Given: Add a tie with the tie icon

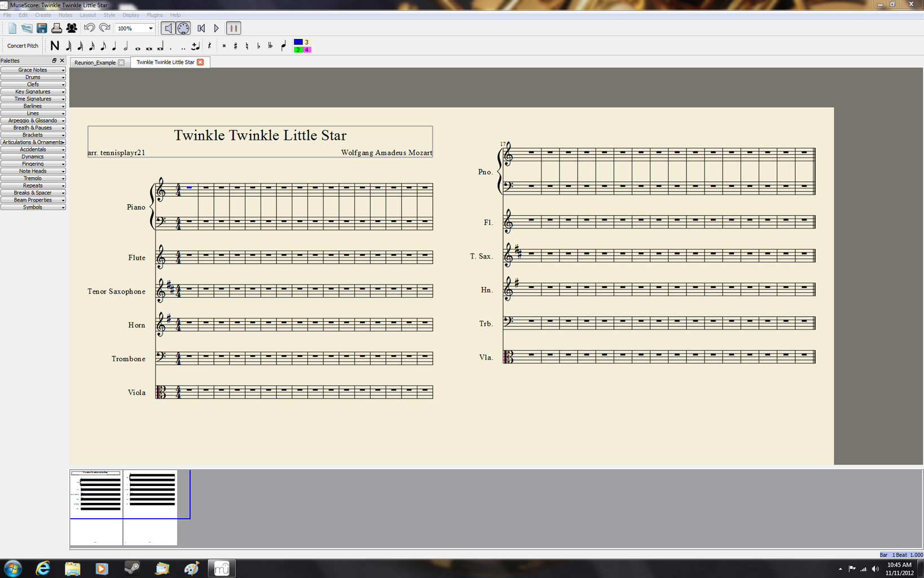Looking at the screenshot, I should tap(195, 46).
